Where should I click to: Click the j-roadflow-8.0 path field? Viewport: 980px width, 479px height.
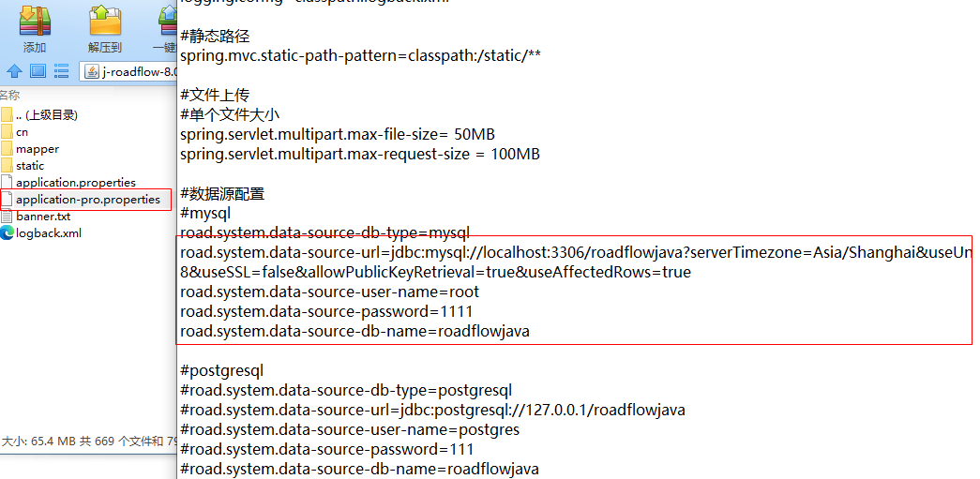(x=128, y=71)
